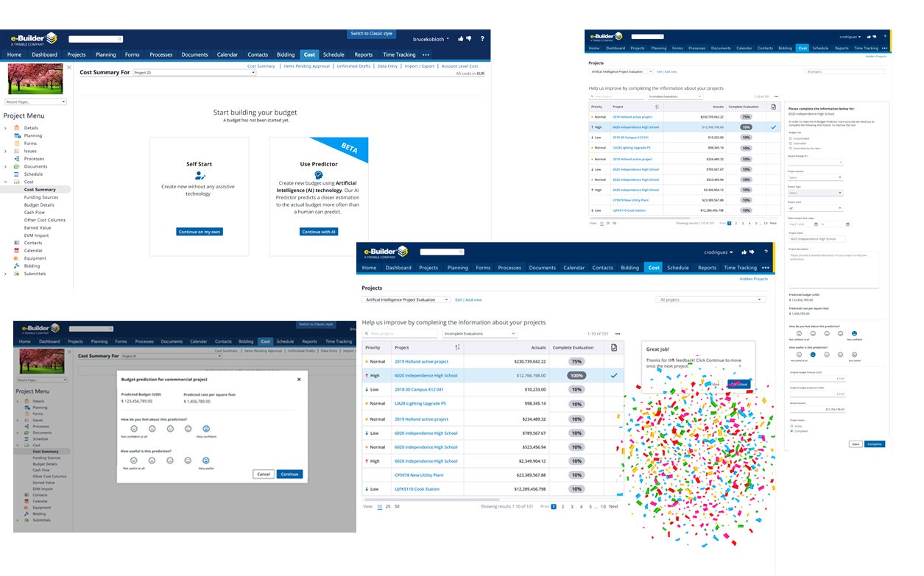Open the Project 20 Cost Summary For dropdown
This screenshot has height=576, width=924.
coord(194,73)
